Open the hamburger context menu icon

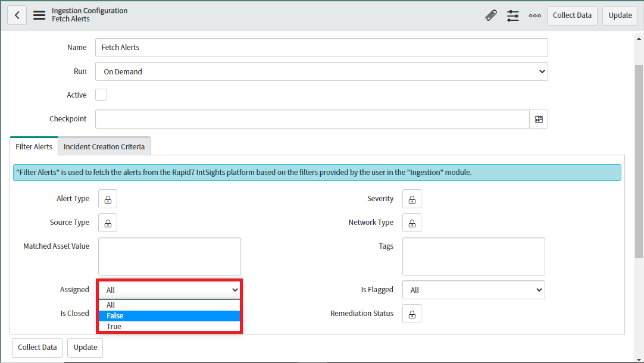39,15
